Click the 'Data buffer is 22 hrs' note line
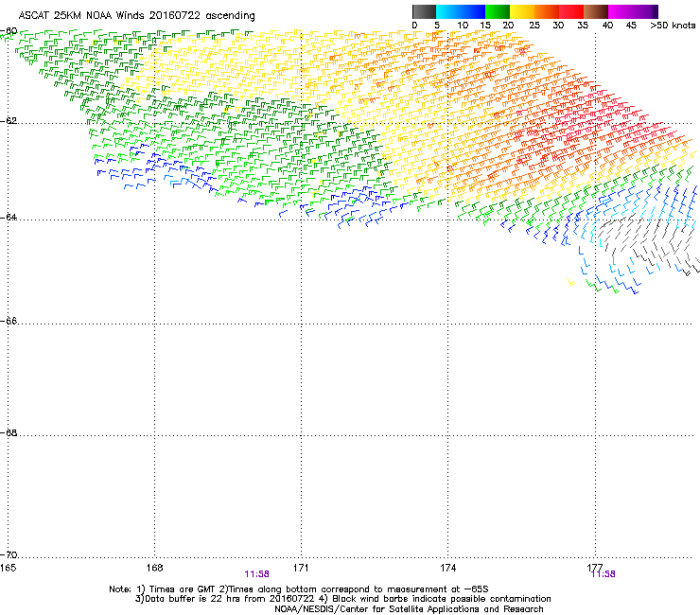Image resolution: width=700 pixels, height=615 pixels. pos(342,599)
